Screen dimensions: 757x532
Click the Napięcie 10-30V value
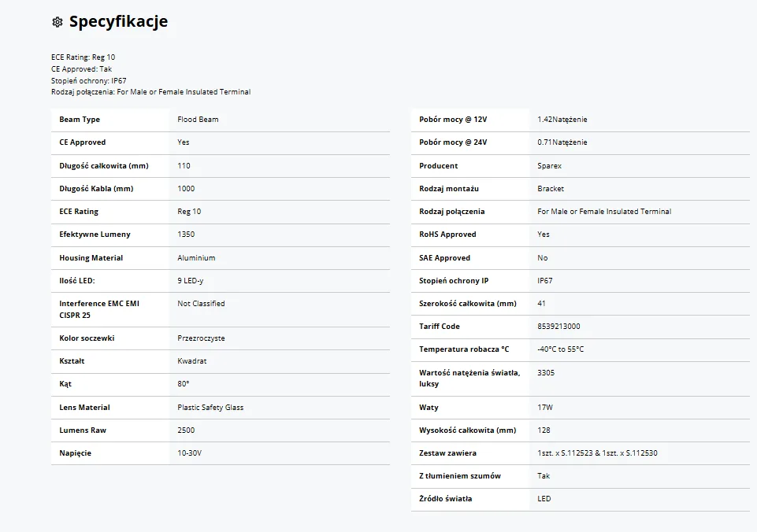click(x=189, y=453)
